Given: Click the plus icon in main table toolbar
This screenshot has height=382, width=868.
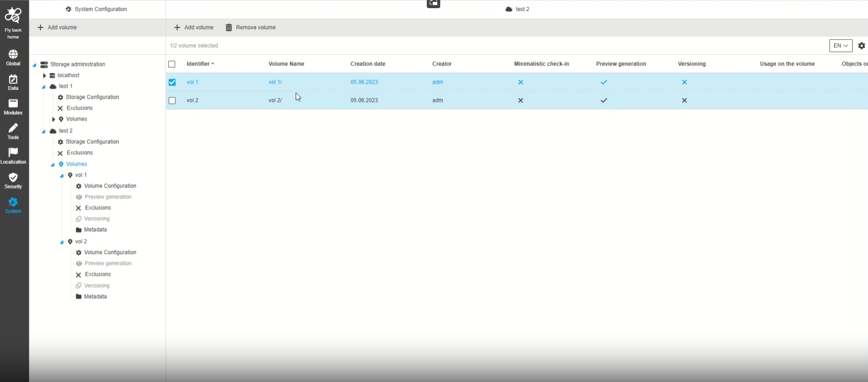Looking at the screenshot, I should tap(177, 27).
